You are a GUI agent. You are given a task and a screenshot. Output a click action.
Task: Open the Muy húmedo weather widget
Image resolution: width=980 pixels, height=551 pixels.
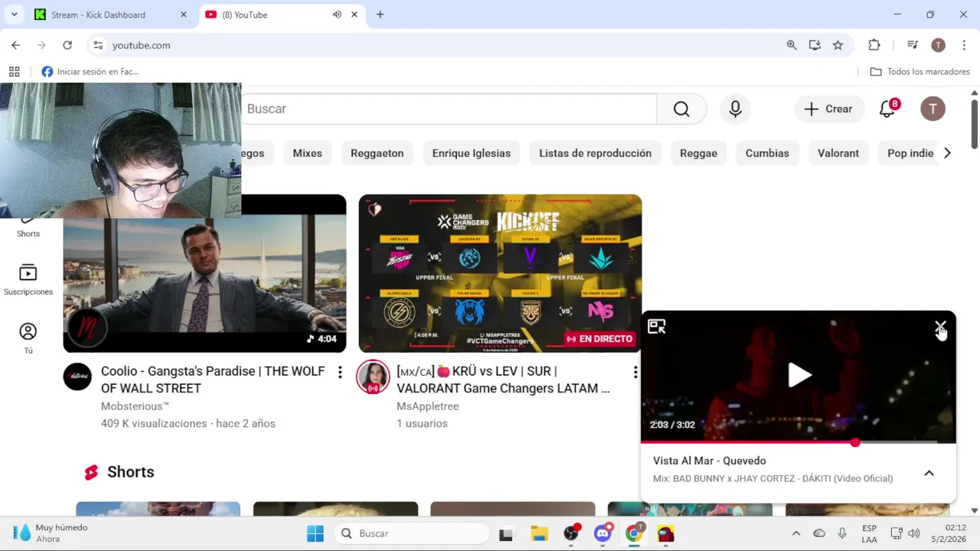(51, 533)
